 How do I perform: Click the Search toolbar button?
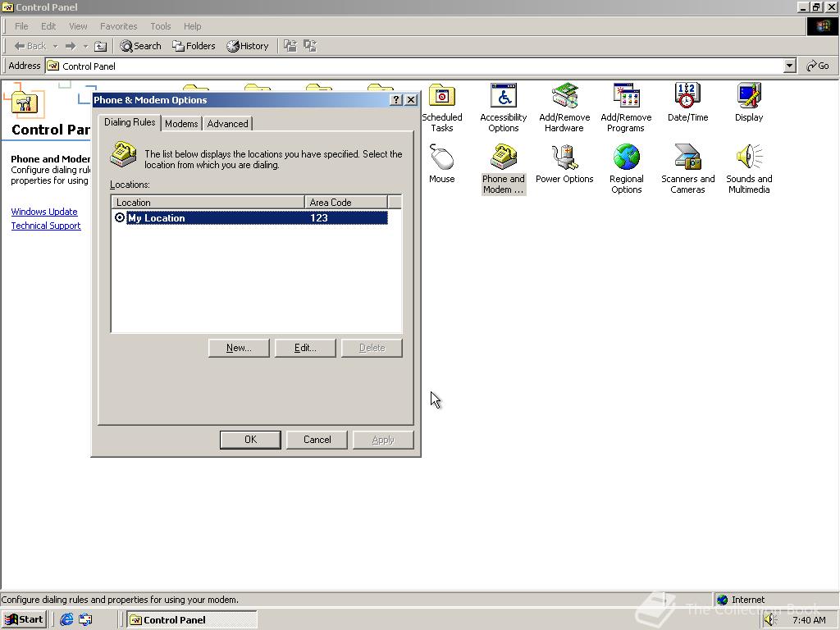[140, 46]
